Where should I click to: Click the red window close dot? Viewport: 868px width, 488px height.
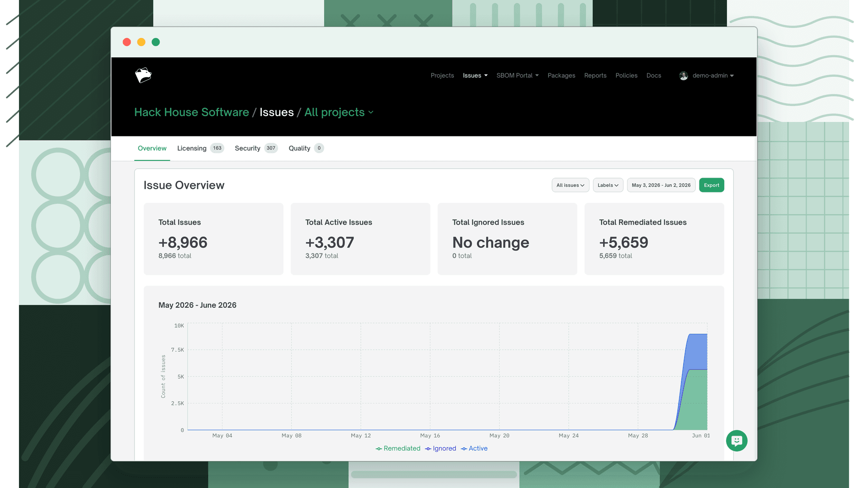pos(127,42)
